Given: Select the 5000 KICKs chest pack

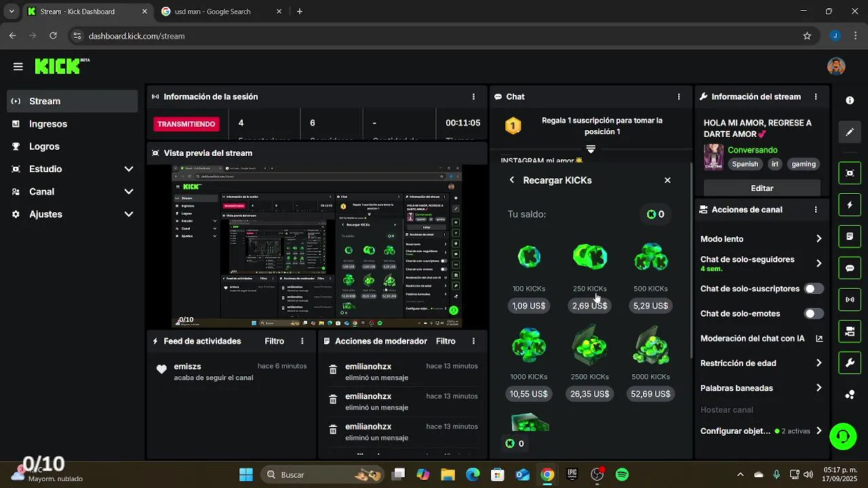Looking at the screenshot, I should point(650,346).
